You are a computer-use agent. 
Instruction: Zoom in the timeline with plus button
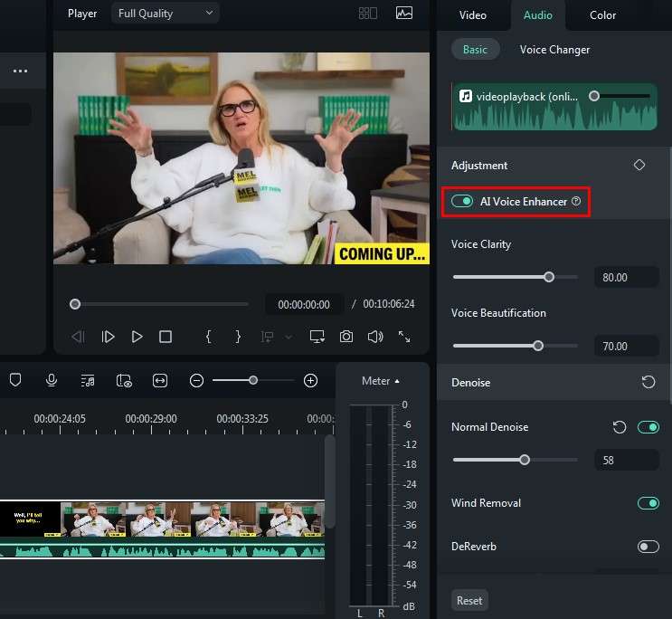311,380
